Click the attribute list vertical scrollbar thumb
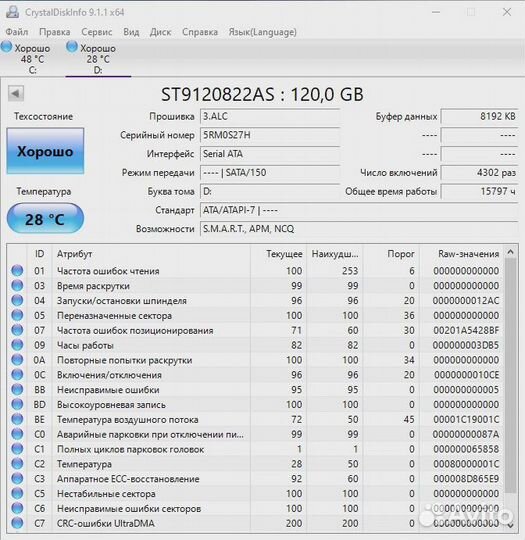This screenshot has height=540, width=525. [511, 376]
